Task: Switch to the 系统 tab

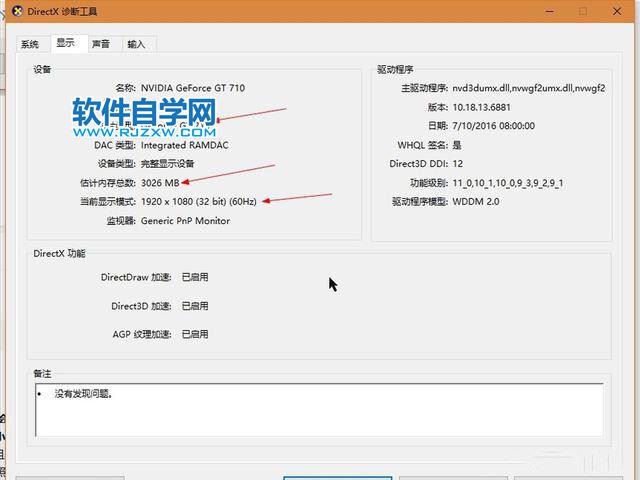Action: click(x=30, y=44)
